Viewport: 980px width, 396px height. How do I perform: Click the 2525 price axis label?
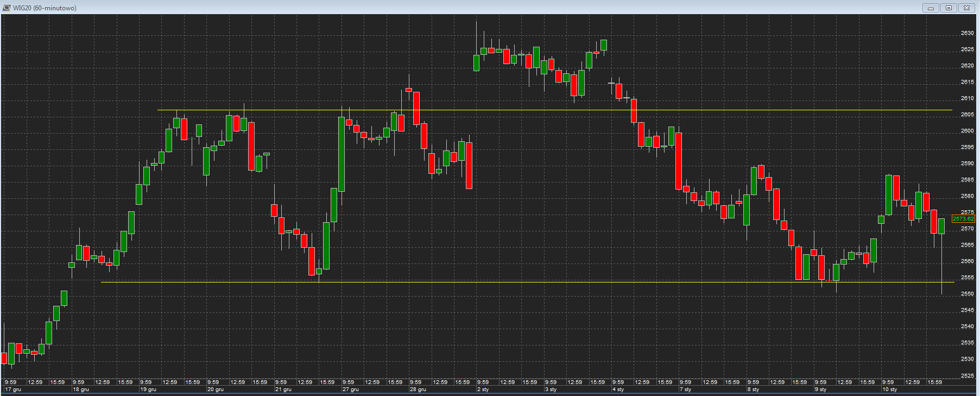(967, 375)
